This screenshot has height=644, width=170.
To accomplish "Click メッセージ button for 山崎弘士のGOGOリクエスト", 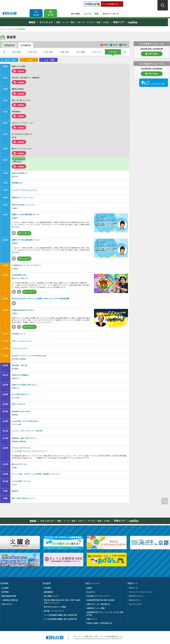I will point(29,327).
